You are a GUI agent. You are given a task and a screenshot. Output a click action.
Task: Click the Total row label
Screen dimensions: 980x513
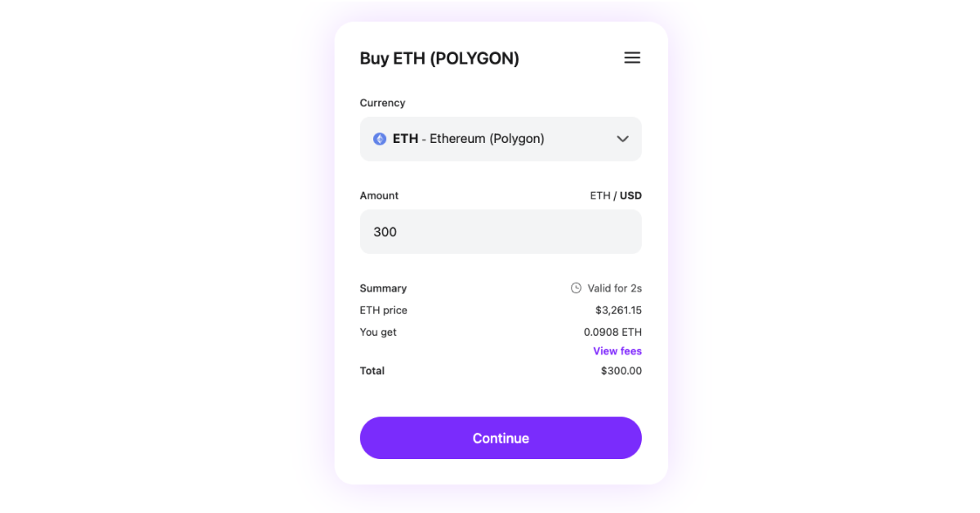(372, 371)
